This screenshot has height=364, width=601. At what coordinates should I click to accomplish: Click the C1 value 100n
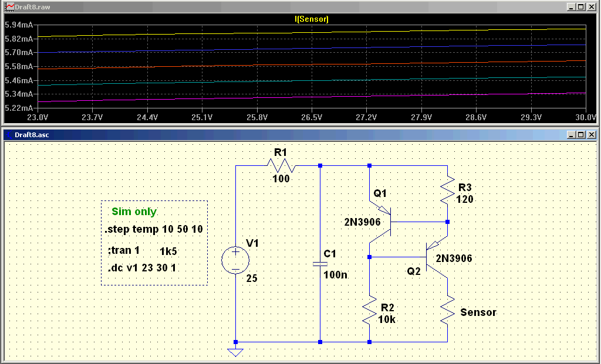[x=335, y=274]
